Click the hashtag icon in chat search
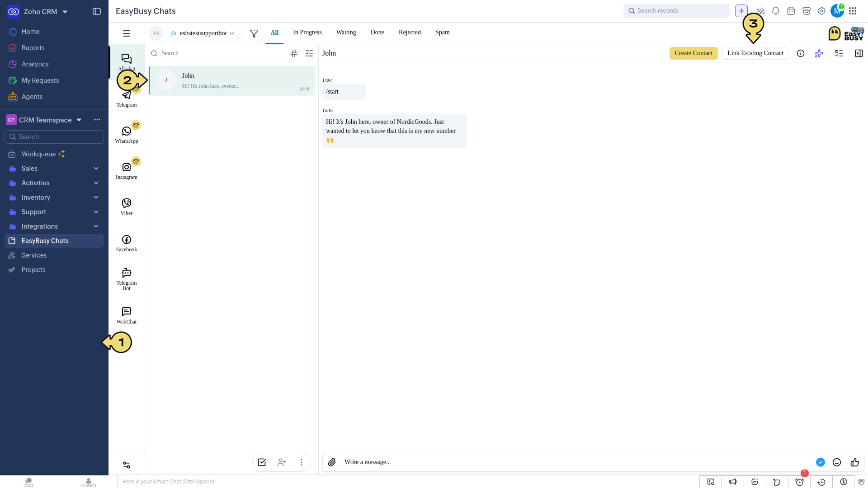Screen dimensions: 868x488 pyautogui.click(x=294, y=53)
